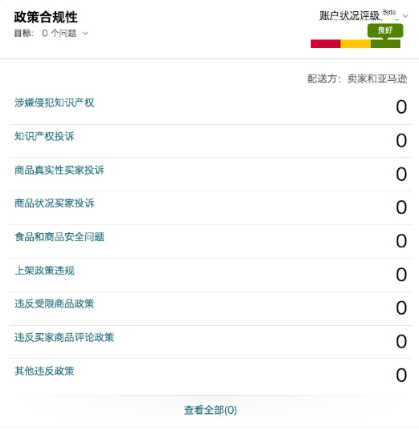Click the yellow segment of rating bar
419x430 pixels.
[355, 44]
